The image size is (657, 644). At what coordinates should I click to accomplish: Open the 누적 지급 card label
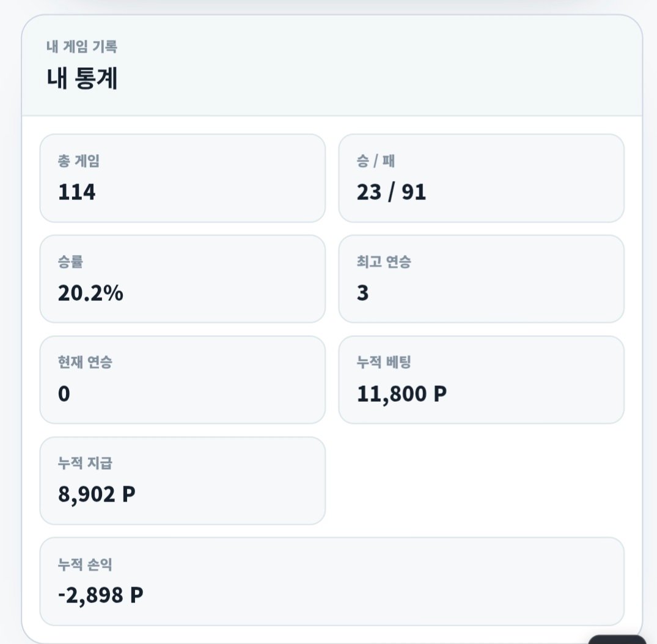pos(85,464)
